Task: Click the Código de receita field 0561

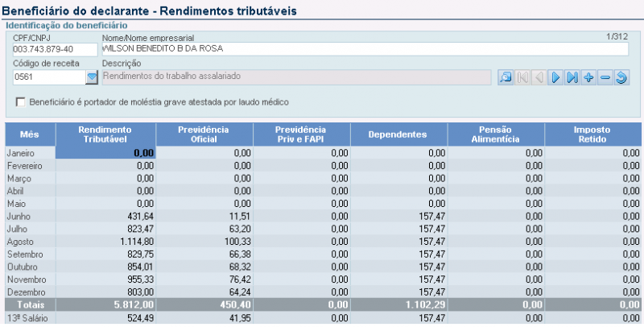Action: [49, 77]
